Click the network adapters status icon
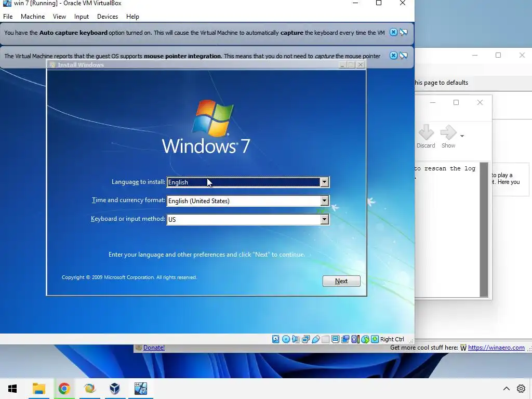This screenshot has width=532, height=399. pos(305,339)
